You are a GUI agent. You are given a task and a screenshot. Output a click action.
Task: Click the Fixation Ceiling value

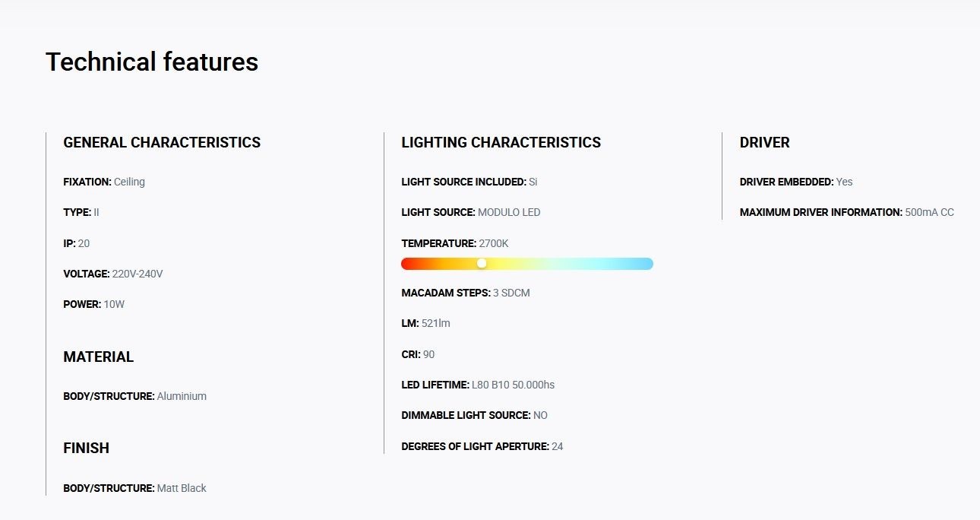click(x=129, y=182)
